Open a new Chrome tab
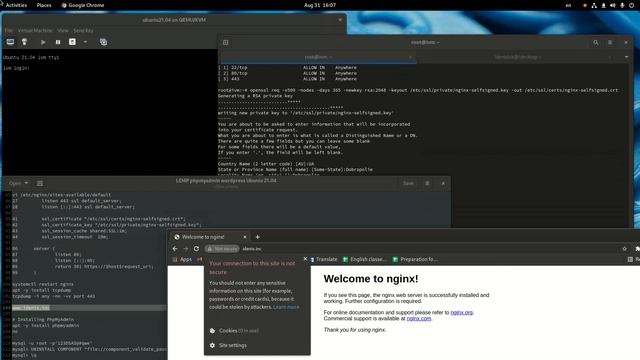640x360 pixels. point(258,237)
